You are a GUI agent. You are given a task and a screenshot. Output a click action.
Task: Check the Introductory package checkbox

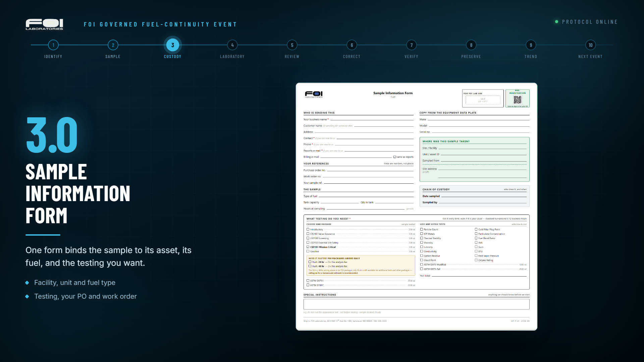pyautogui.click(x=308, y=230)
